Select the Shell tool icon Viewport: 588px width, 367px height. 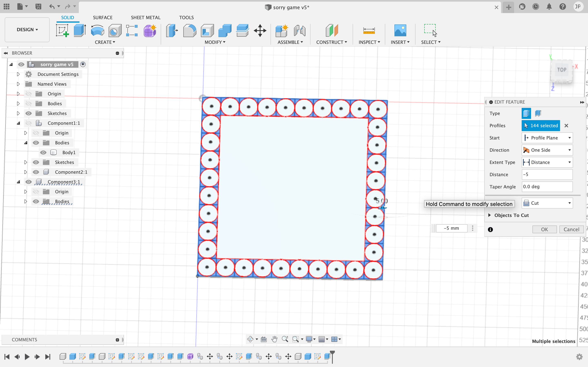click(207, 30)
